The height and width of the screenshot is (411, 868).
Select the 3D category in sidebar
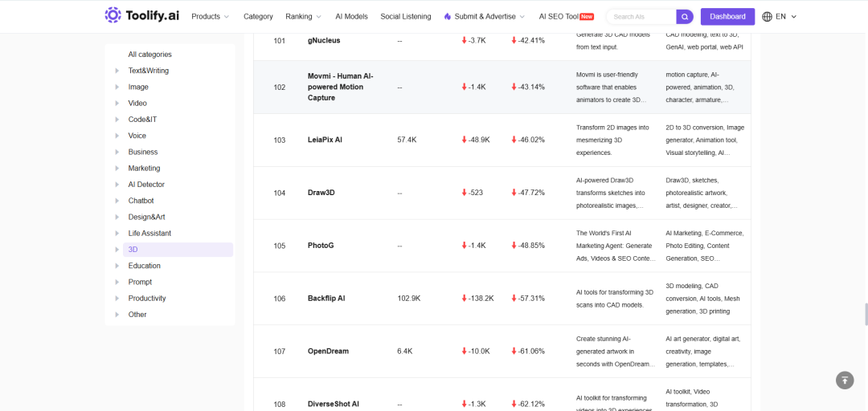tap(178, 250)
